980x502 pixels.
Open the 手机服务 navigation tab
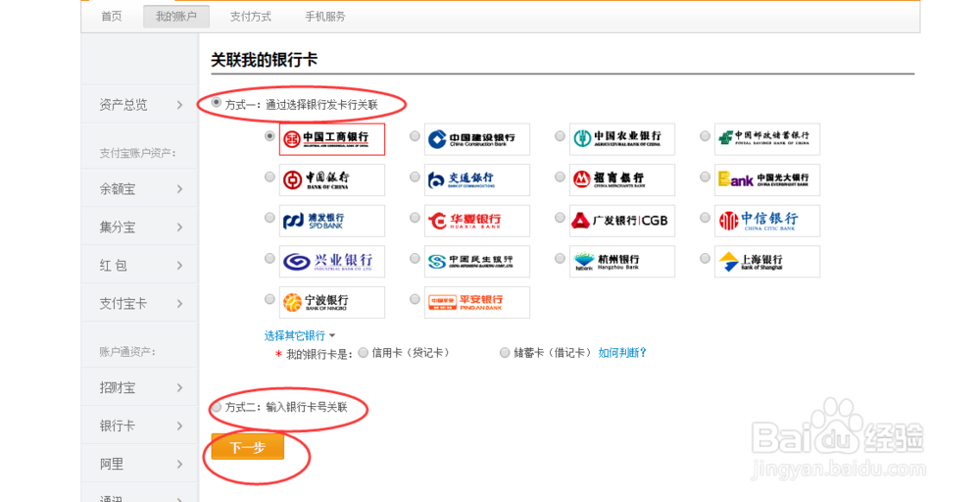pos(325,17)
